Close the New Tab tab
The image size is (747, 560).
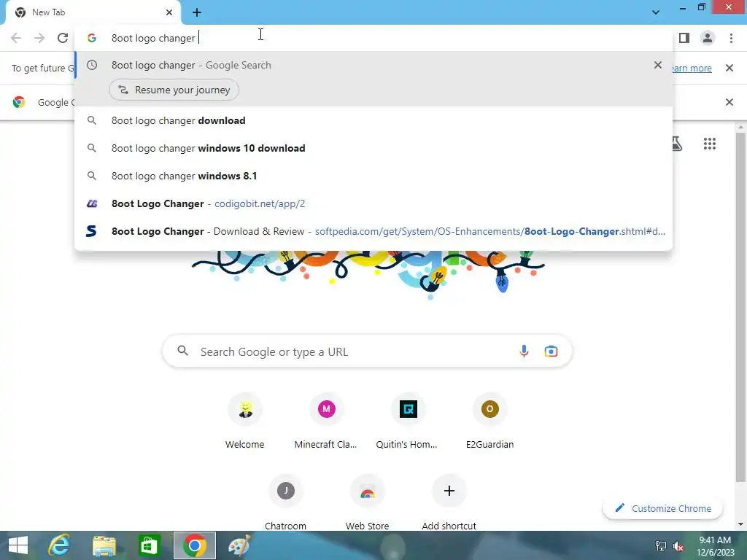169,12
